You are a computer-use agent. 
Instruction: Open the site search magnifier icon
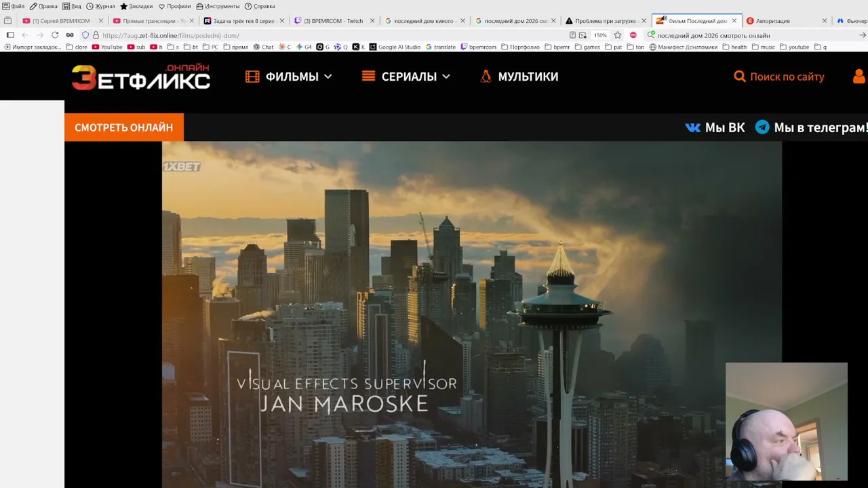(740, 77)
